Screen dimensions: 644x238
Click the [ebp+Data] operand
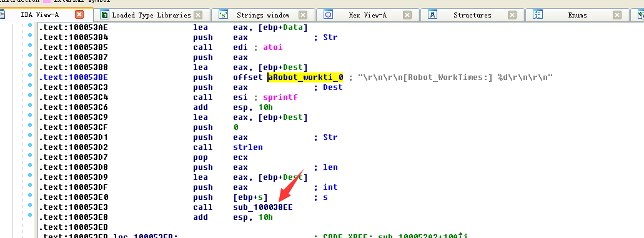pos(283,27)
